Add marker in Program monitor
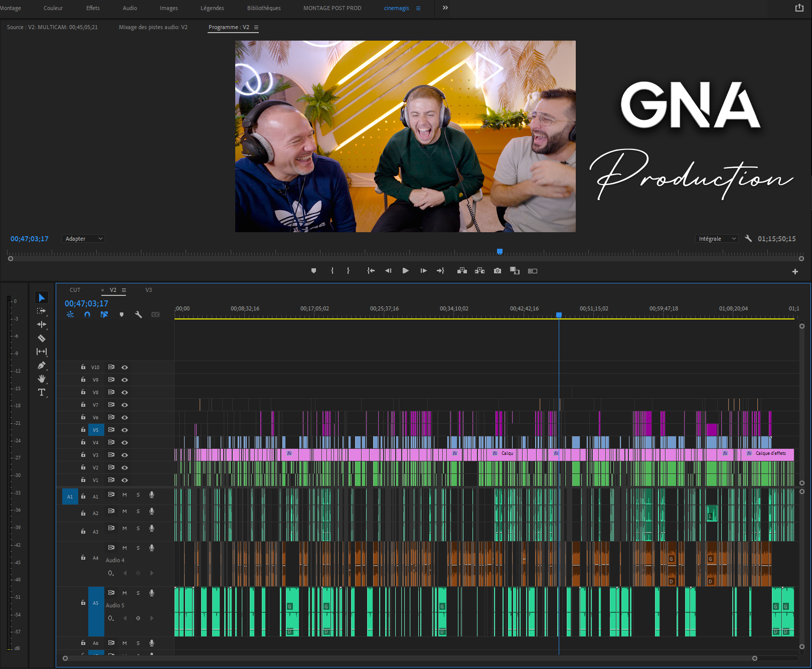812x669 pixels. (314, 271)
